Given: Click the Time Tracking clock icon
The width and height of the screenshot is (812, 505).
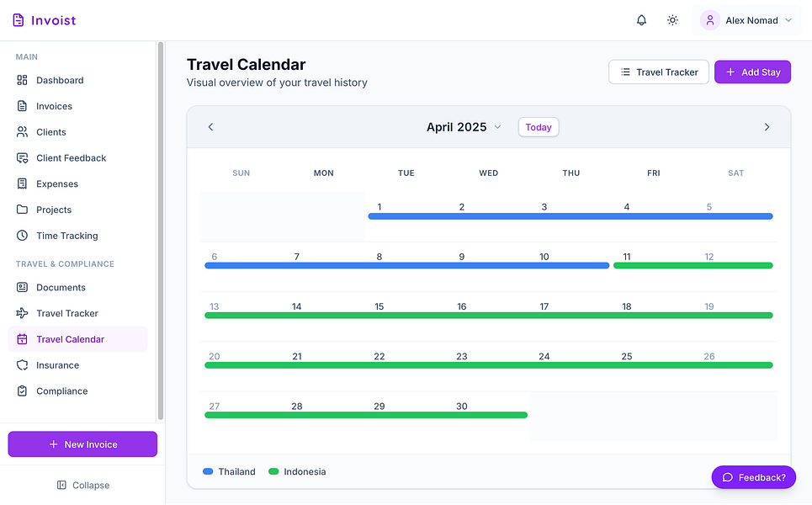Looking at the screenshot, I should coord(22,236).
